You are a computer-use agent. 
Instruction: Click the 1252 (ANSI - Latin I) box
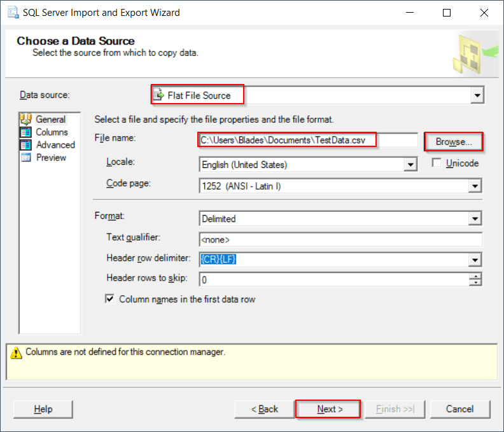[340, 186]
